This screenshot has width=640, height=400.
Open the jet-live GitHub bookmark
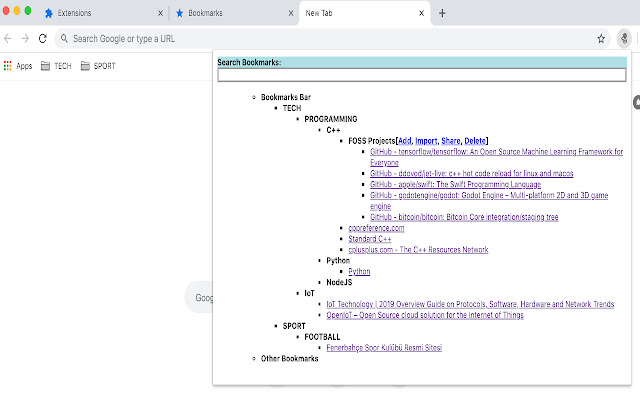[x=471, y=173]
